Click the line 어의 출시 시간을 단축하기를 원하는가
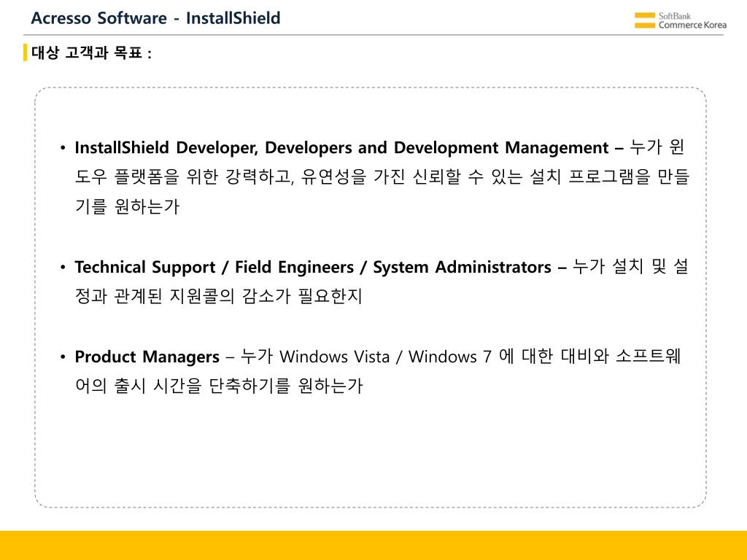 pyautogui.click(x=219, y=386)
